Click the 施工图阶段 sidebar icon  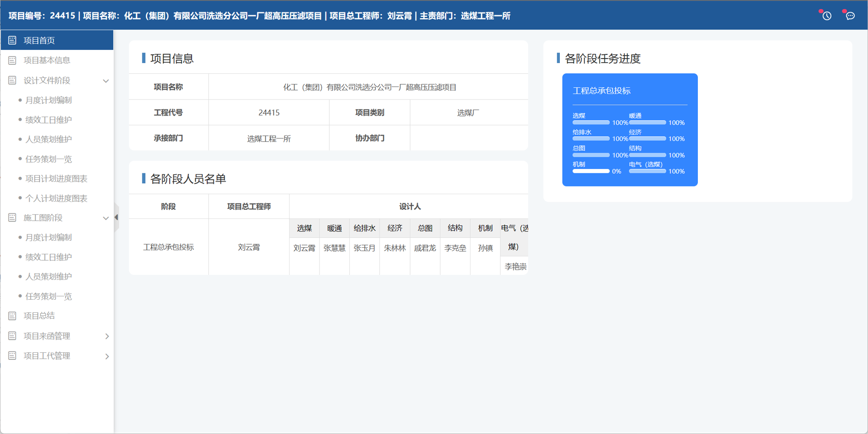tap(12, 218)
